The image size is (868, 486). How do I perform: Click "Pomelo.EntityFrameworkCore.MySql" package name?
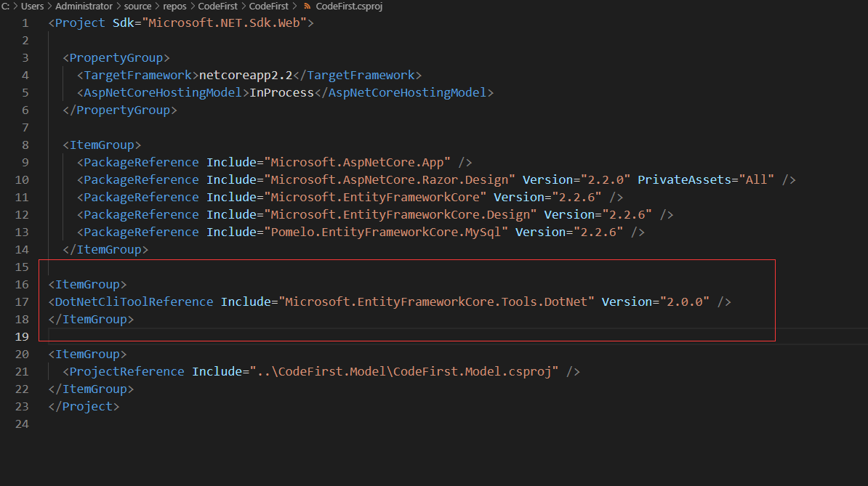click(x=386, y=232)
